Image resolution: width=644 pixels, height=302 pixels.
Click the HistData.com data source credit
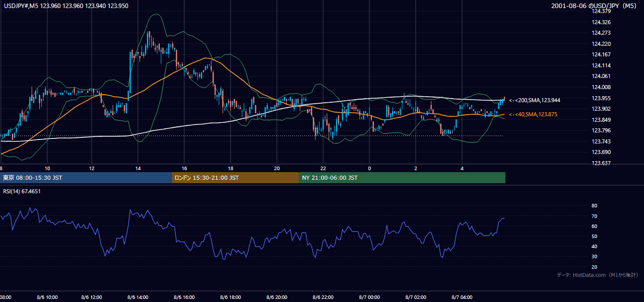point(598,275)
